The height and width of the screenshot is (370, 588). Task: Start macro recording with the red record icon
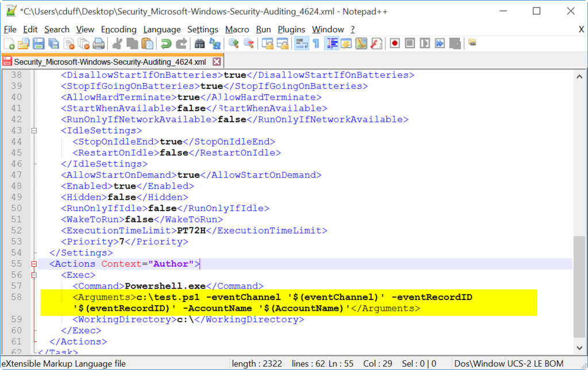tap(394, 43)
